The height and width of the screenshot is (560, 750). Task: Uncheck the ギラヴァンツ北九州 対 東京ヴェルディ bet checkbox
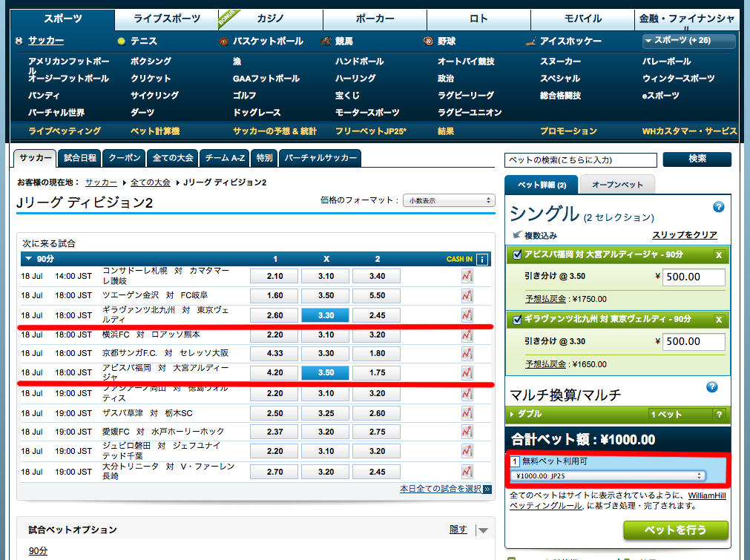(517, 320)
